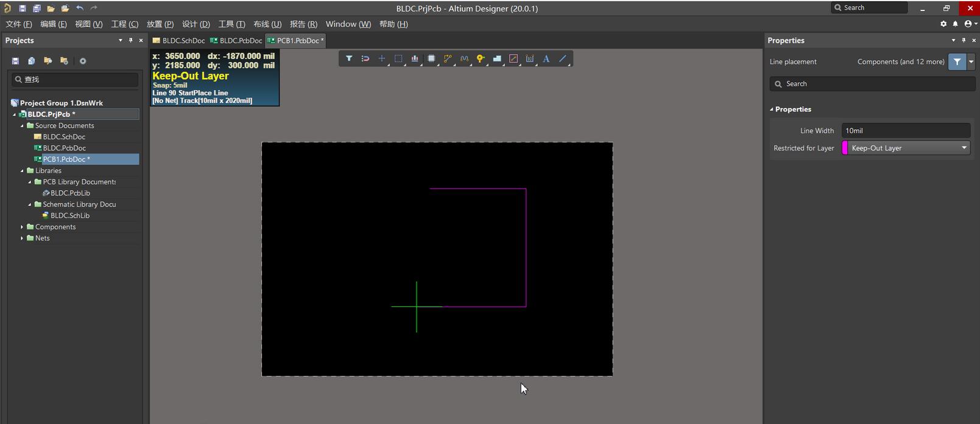Click the selection filter funnel icon in Active Bar
Image resolution: width=980 pixels, height=424 pixels.
[349, 58]
